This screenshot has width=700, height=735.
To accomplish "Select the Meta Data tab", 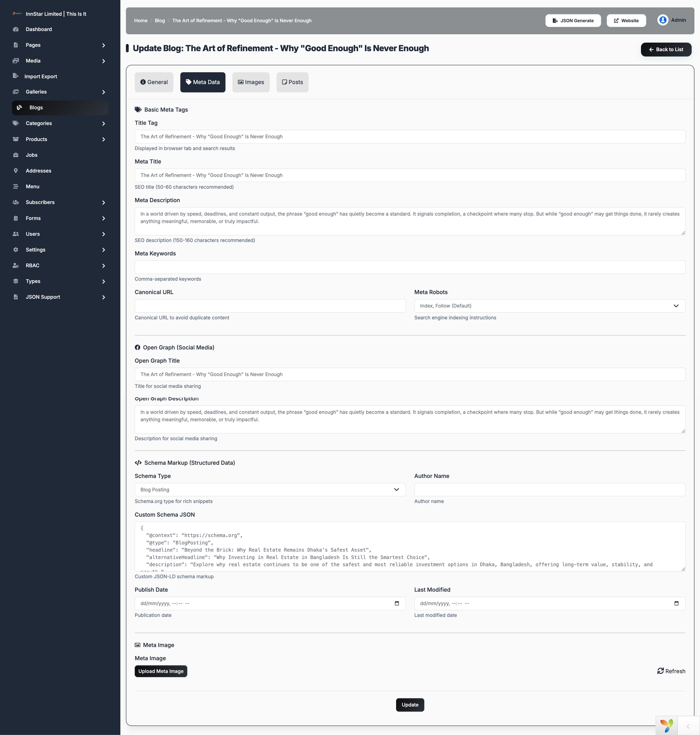I will pyautogui.click(x=203, y=82).
